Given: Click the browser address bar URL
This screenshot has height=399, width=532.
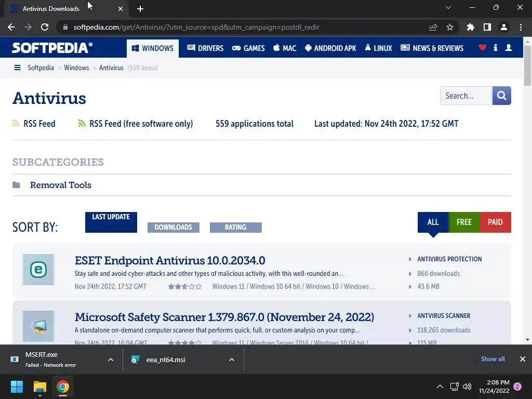Looking at the screenshot, I should tap(196, 27).
